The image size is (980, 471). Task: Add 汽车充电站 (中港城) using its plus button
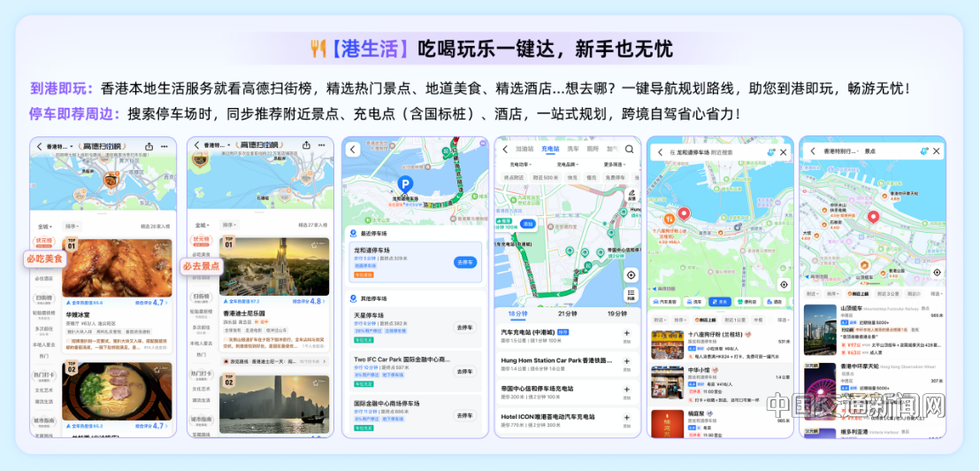tap(627, 335)
